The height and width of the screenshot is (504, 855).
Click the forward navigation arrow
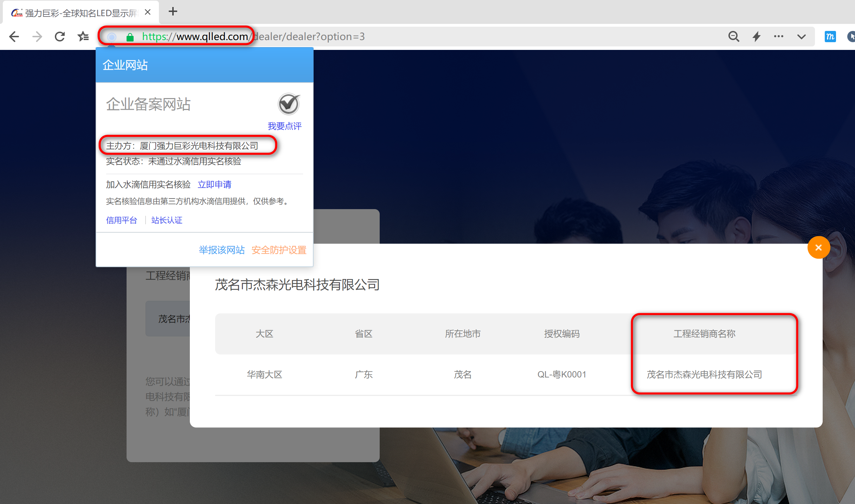(37, 37)
